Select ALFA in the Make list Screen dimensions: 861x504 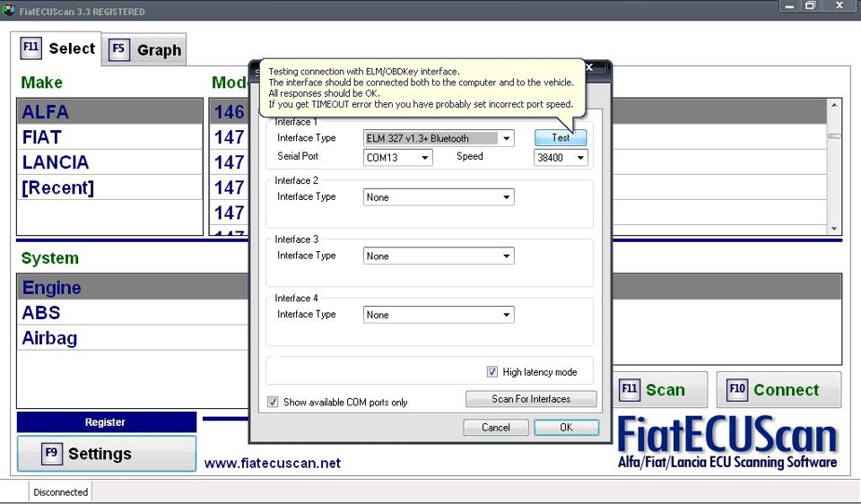pyautogui.click(x=109, y=112)
